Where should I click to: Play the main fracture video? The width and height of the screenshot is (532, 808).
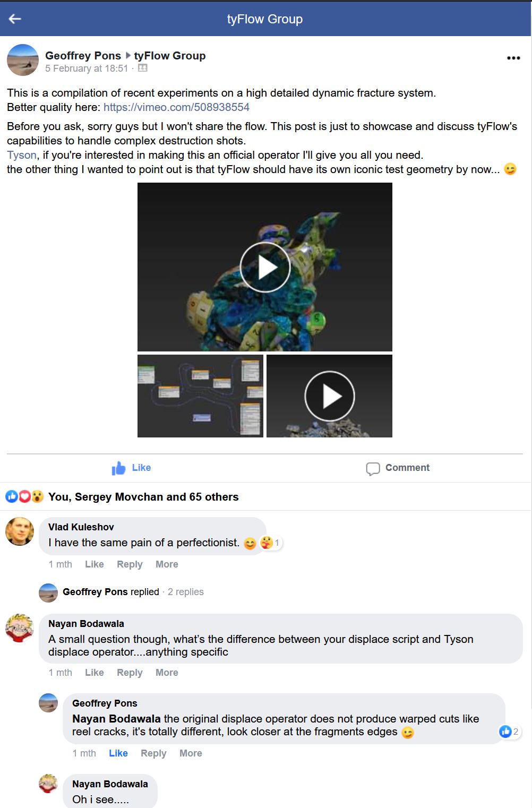click(x=265, y=267)
